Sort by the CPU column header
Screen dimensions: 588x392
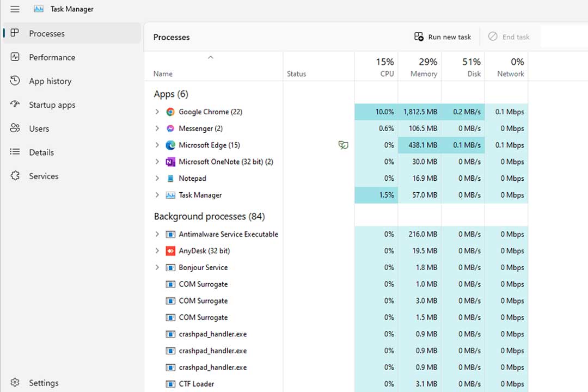[376, 66]
